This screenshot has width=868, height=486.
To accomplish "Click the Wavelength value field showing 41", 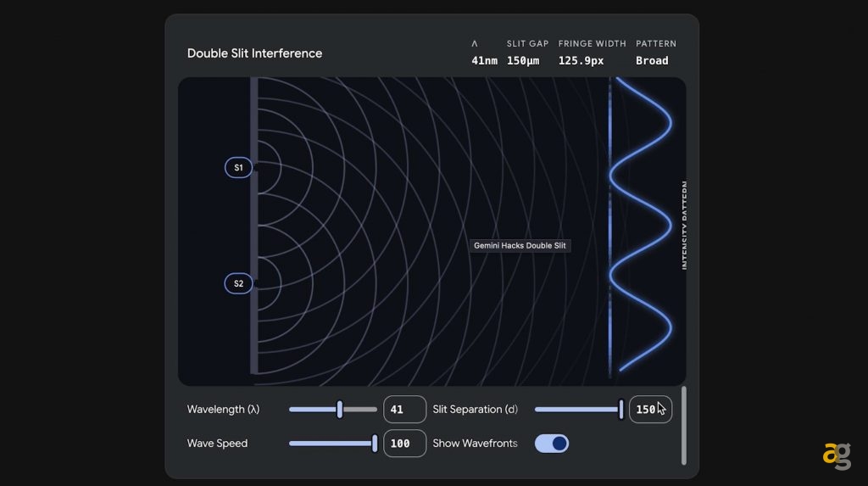I will pos(404,410).
